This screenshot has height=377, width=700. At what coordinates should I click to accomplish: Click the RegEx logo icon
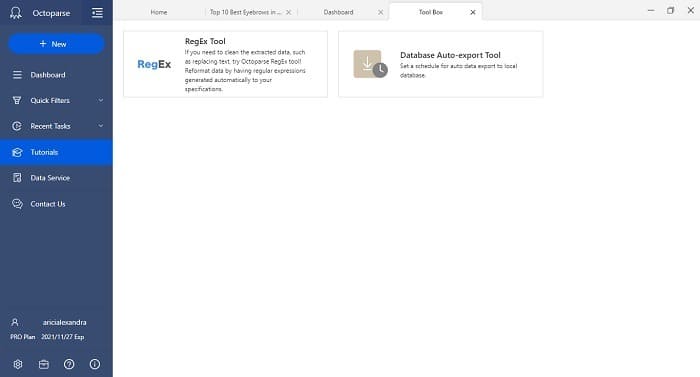(x=154, y=64)
